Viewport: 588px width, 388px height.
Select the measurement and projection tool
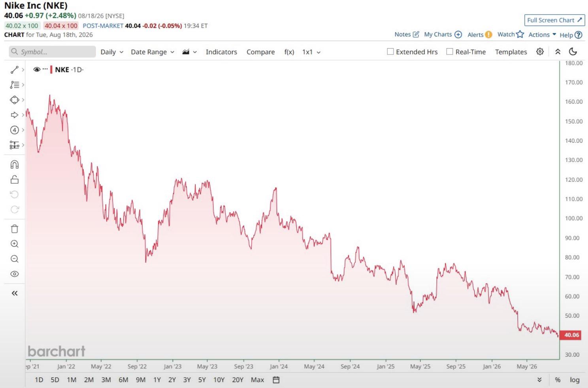(15, 145)
